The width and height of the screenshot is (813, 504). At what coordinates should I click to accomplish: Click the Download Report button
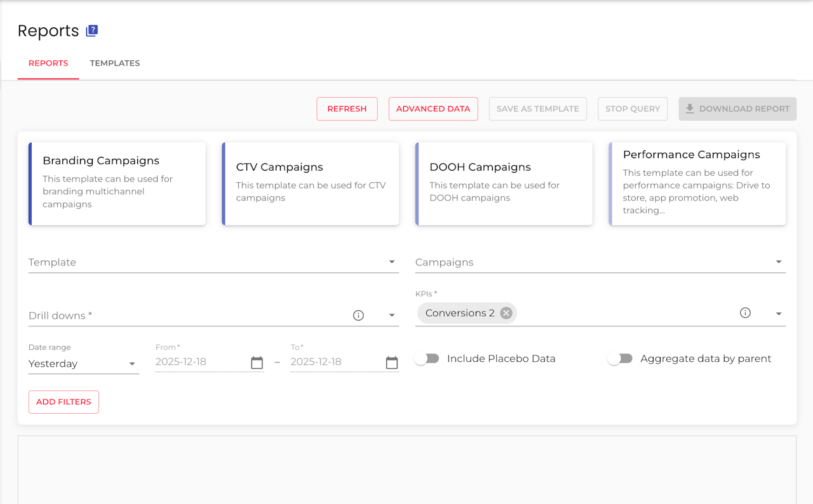tap(737, 109)
